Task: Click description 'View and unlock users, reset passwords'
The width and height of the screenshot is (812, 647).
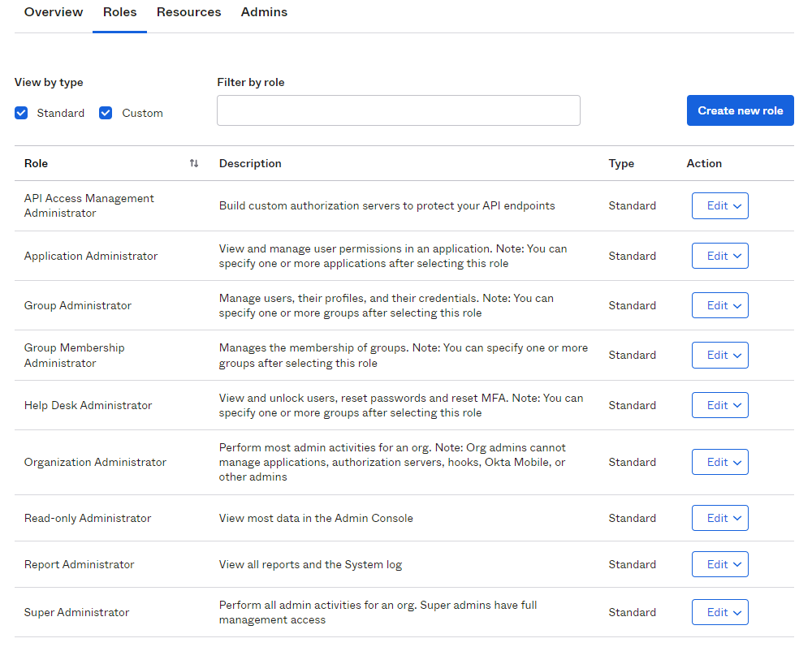Action: tap(401, 405)
